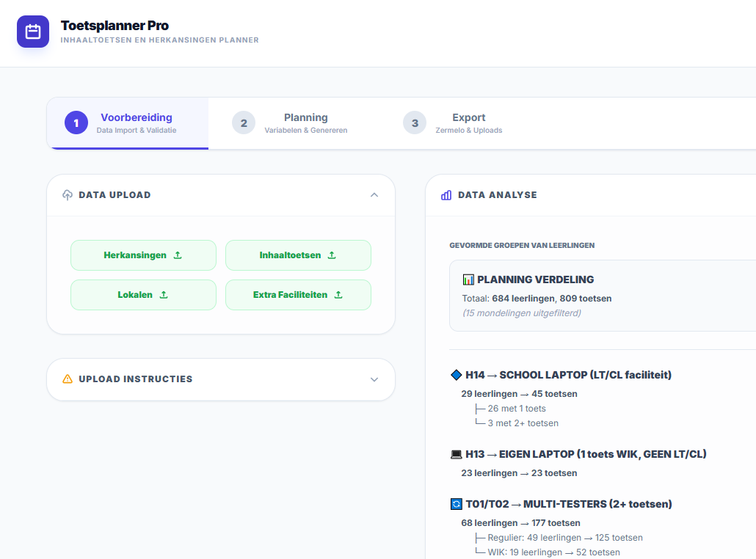This screenshot has width=756, height=559.
Task: Upload the Herkansingen file
Action: click(x=143, y=255)
